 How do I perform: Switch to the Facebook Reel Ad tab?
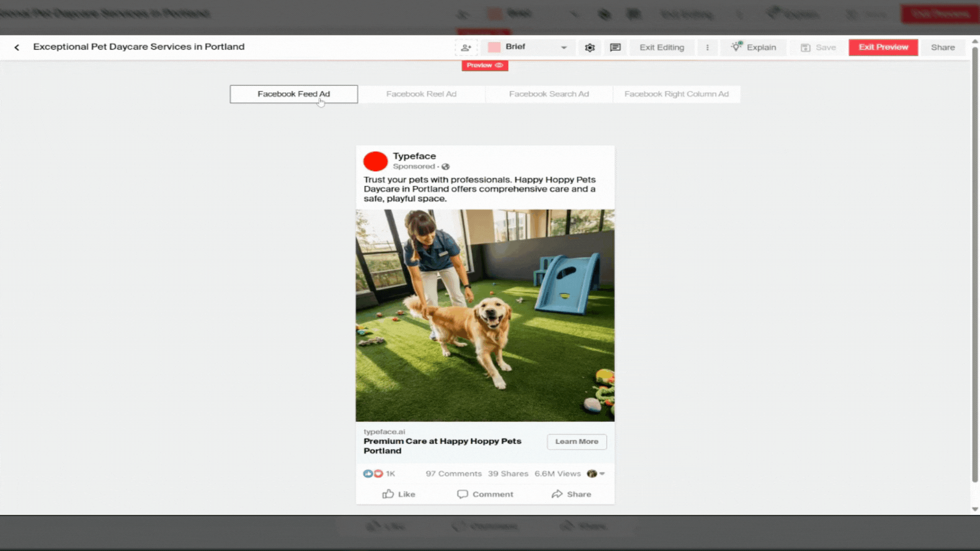tap(422, 94)
